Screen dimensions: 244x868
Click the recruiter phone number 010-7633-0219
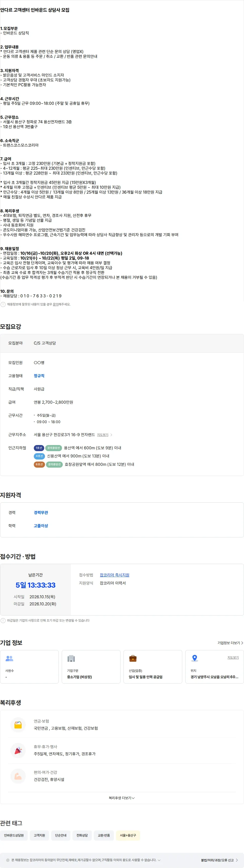41,296
